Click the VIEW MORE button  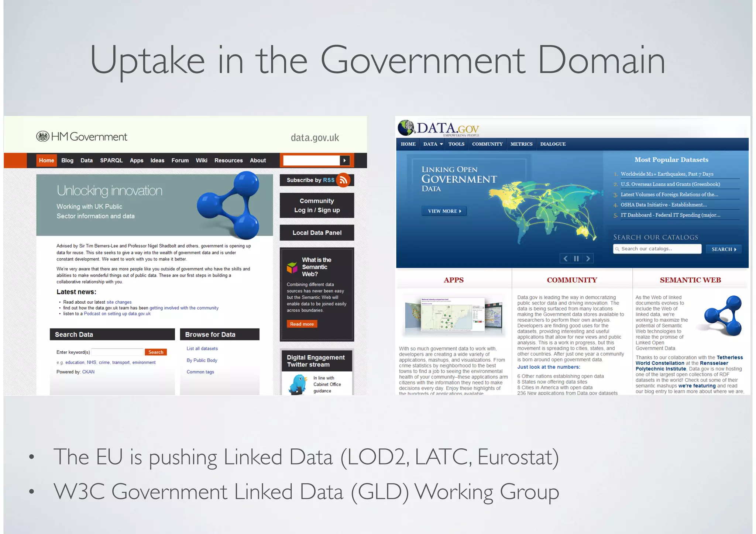(x=444, y=211)
